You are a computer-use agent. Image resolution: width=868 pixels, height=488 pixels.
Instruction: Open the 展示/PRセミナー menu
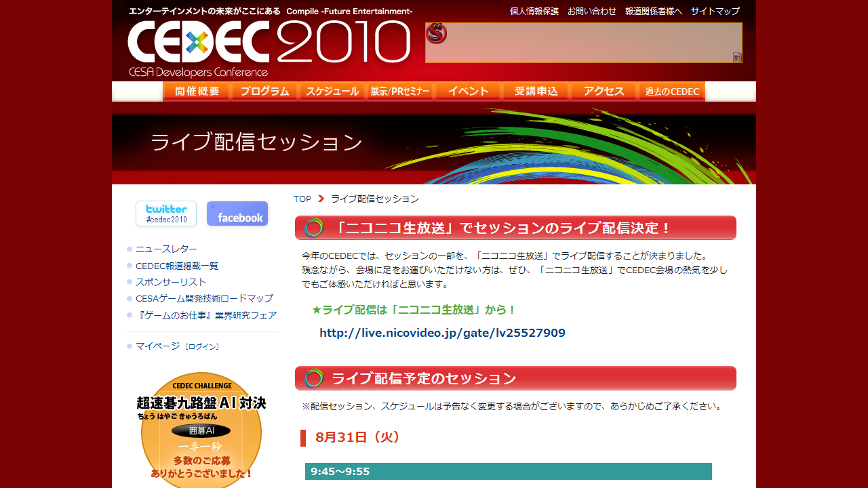click(x=400, y=91)
